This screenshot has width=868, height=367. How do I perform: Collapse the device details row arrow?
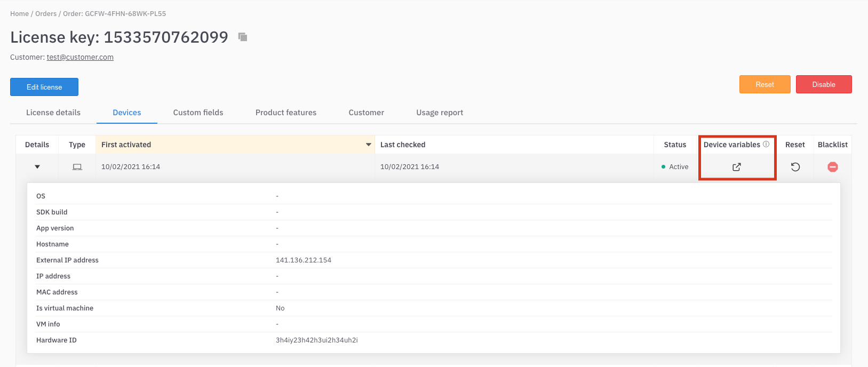(x=37, y=167)
